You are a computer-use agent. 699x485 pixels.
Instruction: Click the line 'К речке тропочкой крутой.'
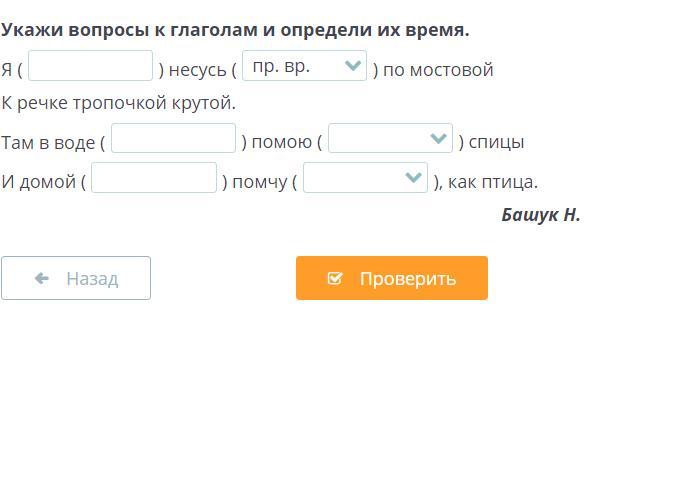point(119,103)
